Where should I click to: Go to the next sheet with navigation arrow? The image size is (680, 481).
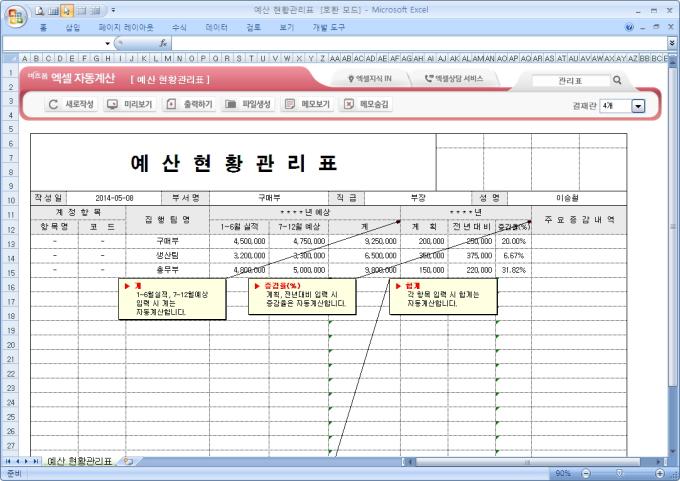[26, 461]
